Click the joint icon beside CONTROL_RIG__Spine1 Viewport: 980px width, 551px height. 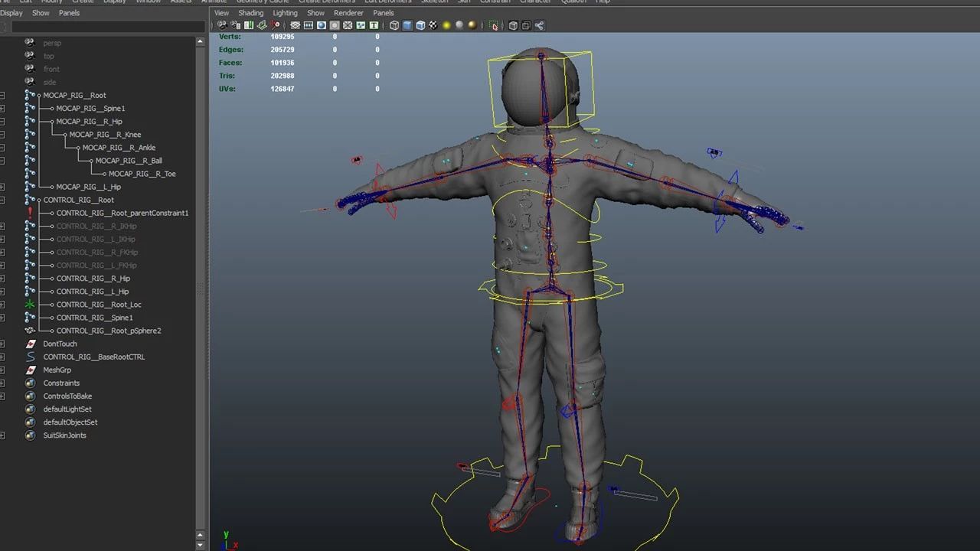(30, 318)
